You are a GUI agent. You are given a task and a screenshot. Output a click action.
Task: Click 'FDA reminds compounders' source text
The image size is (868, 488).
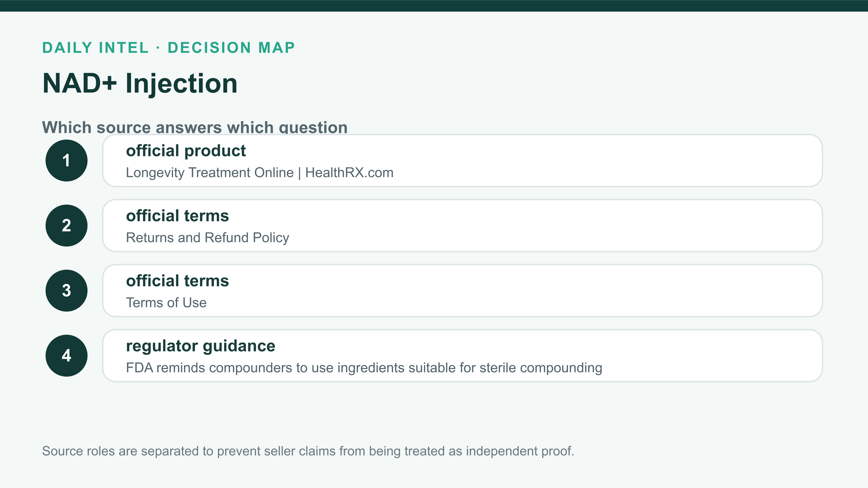click(364, 368)
